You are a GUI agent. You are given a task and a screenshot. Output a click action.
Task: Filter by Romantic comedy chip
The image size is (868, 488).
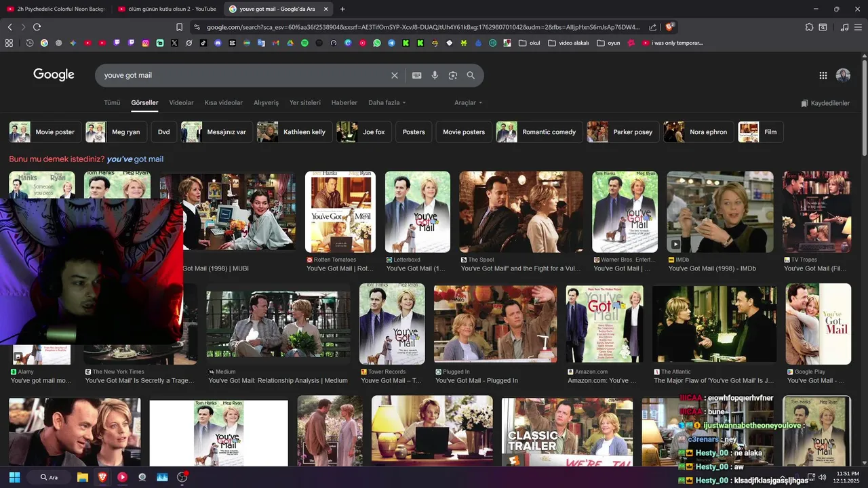tap(540, 132)
